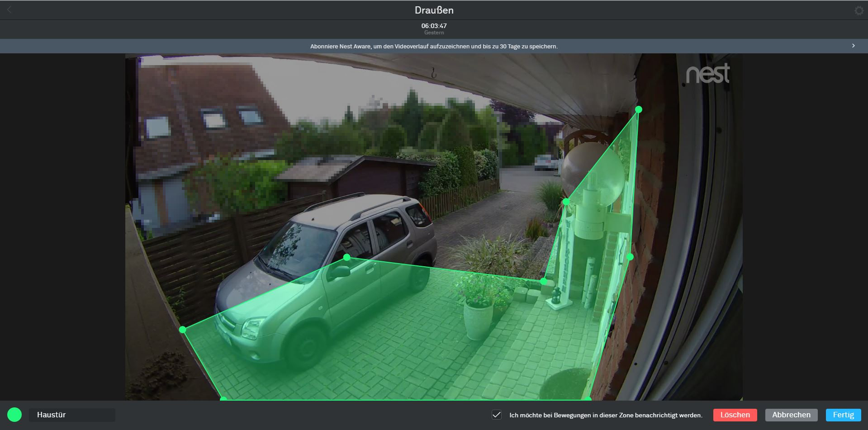Open the Nest Aware subscription banner text
The width and height of the screenshot is (868, 430).
click(x=434, y=46)
